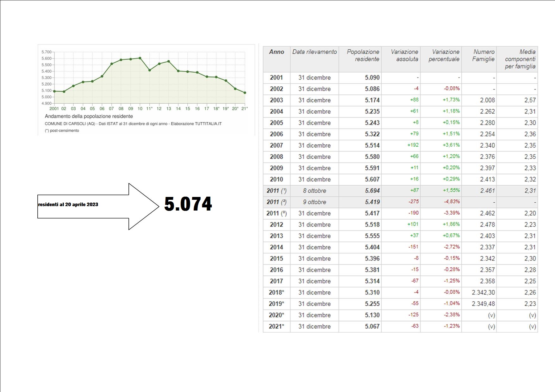
Task: Select the Popolazione residente column header
Action: click(363, 56)
